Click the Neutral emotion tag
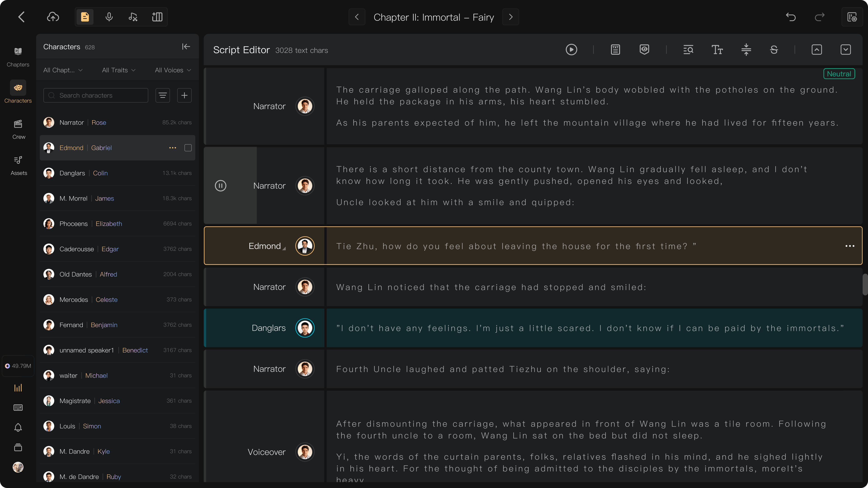 [839, 74]
